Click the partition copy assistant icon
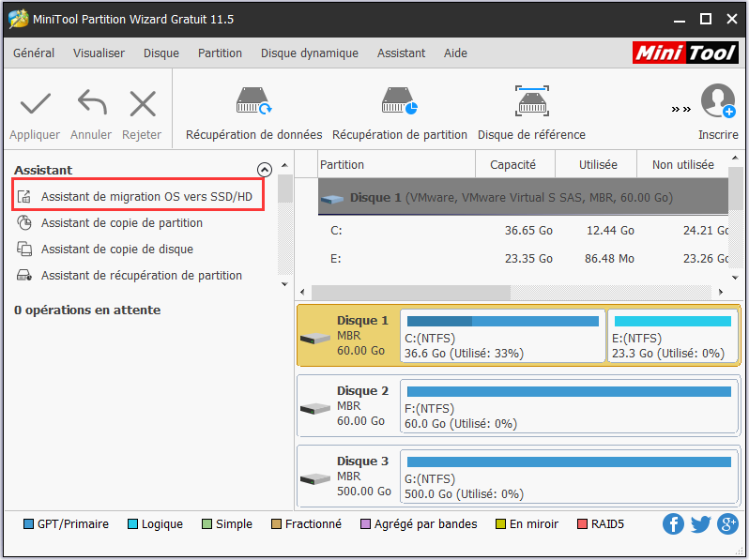This screenshot has height=560, width=749. [23, 222]
